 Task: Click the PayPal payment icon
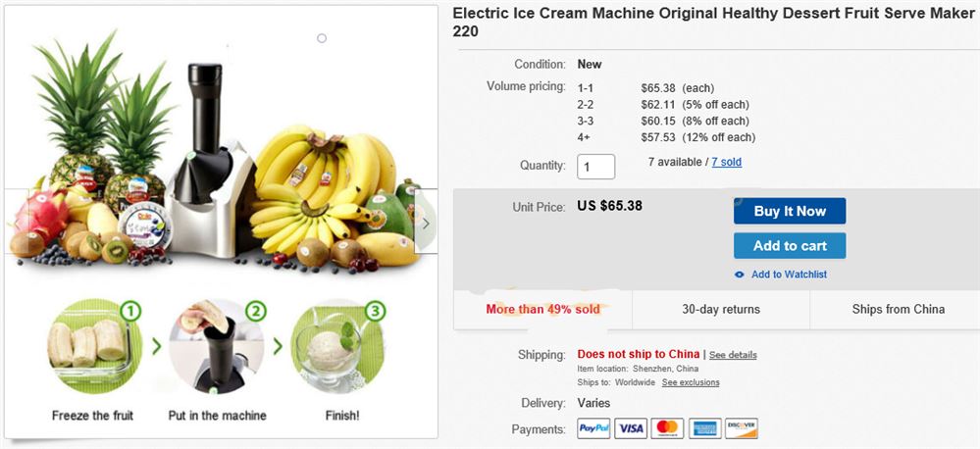(x=593, y=428)
